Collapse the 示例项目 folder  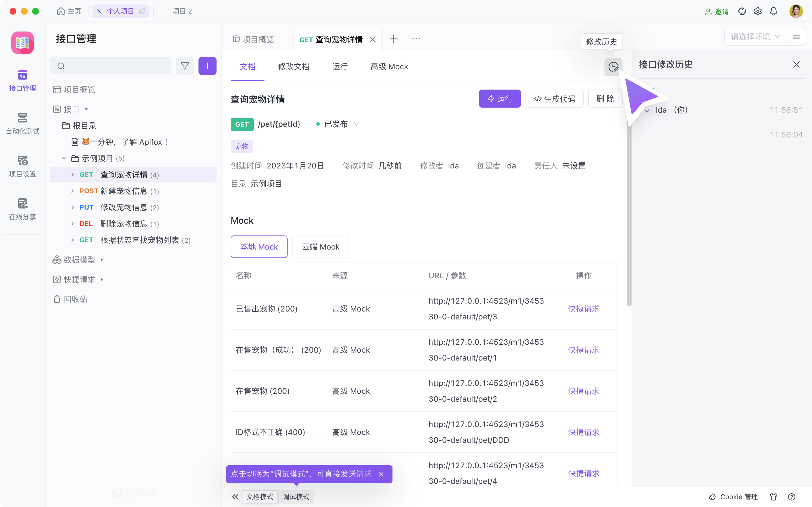(64, 158)
